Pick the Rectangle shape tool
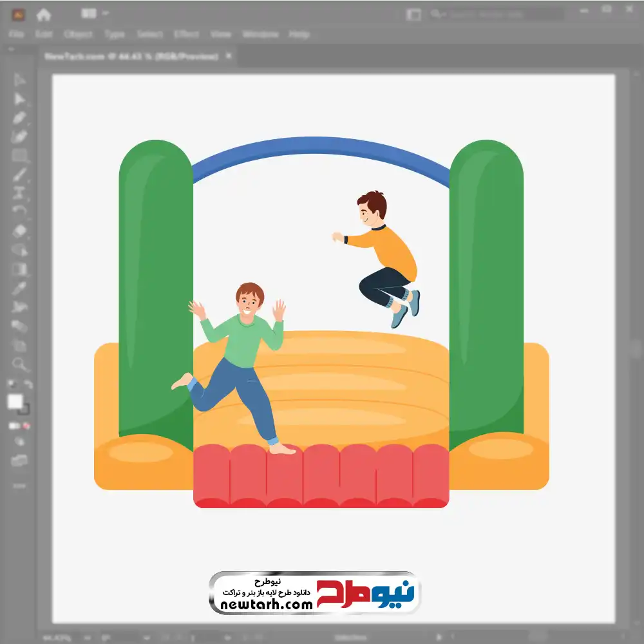Viewport: 644px width, 644px height. tap(19, 156)
